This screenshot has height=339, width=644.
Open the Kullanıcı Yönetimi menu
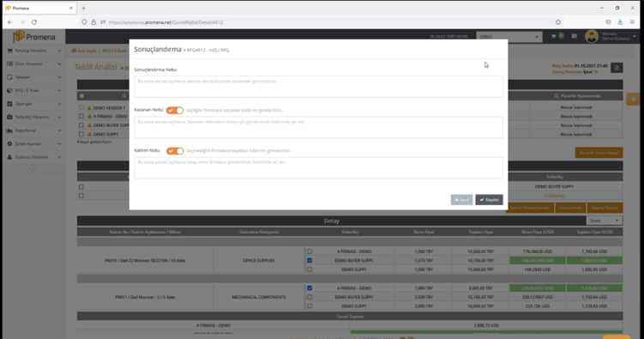[x=33, y=157]
